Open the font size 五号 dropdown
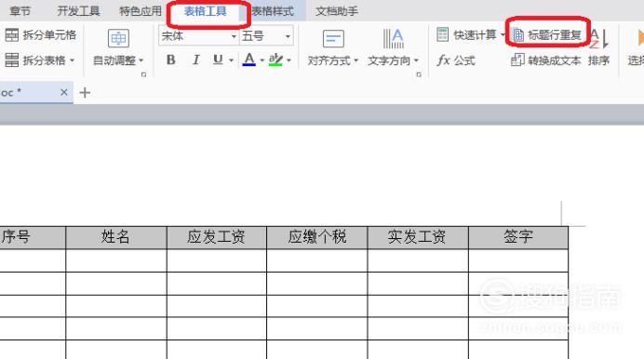 click(288, 36)
